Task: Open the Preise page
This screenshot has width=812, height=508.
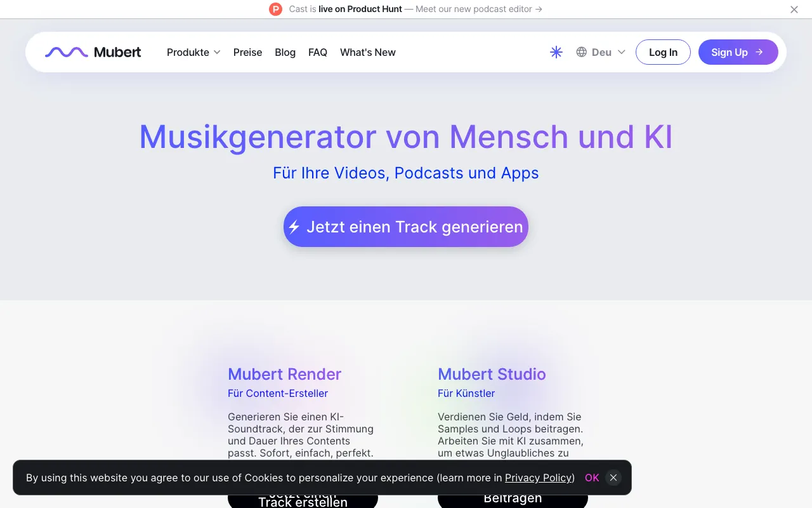Action: (x=247, y=52)
